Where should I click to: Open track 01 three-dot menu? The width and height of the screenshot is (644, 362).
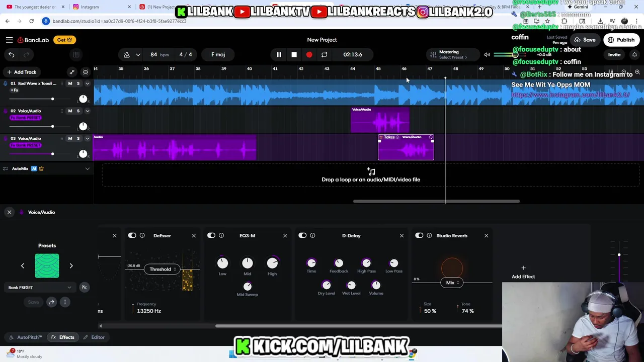(62, 83)
